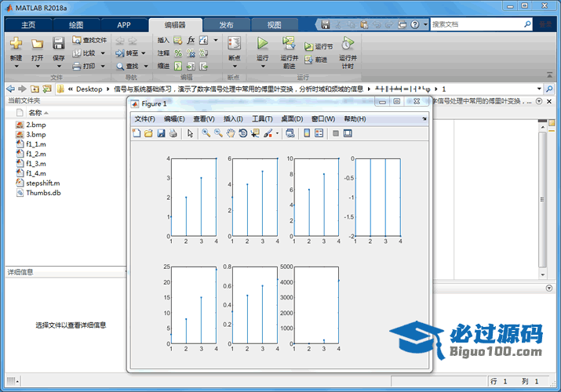The height and width of the screenshot is (392, 561).
Task: Expand the Go To dropdown arrow
Action: click(144, 53)
